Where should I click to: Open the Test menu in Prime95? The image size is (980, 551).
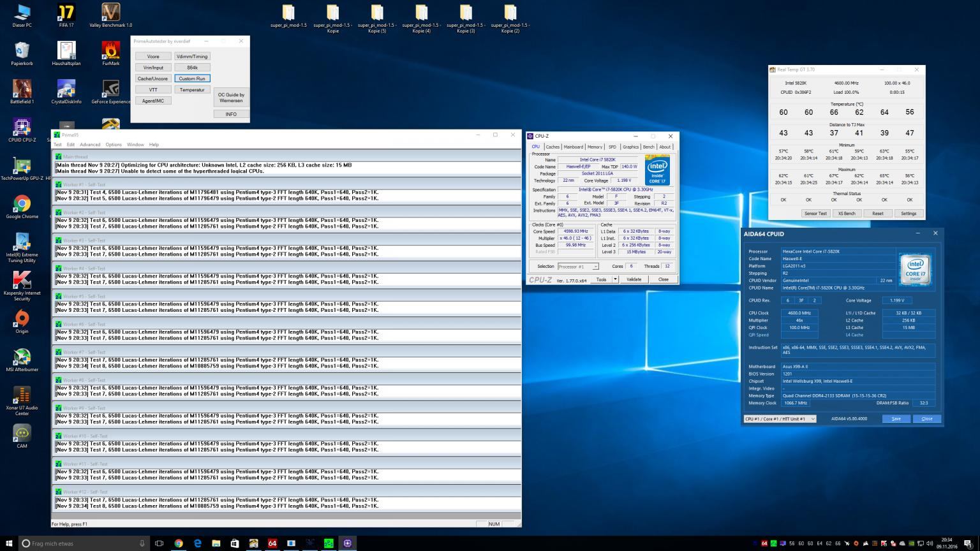(57, 144)
